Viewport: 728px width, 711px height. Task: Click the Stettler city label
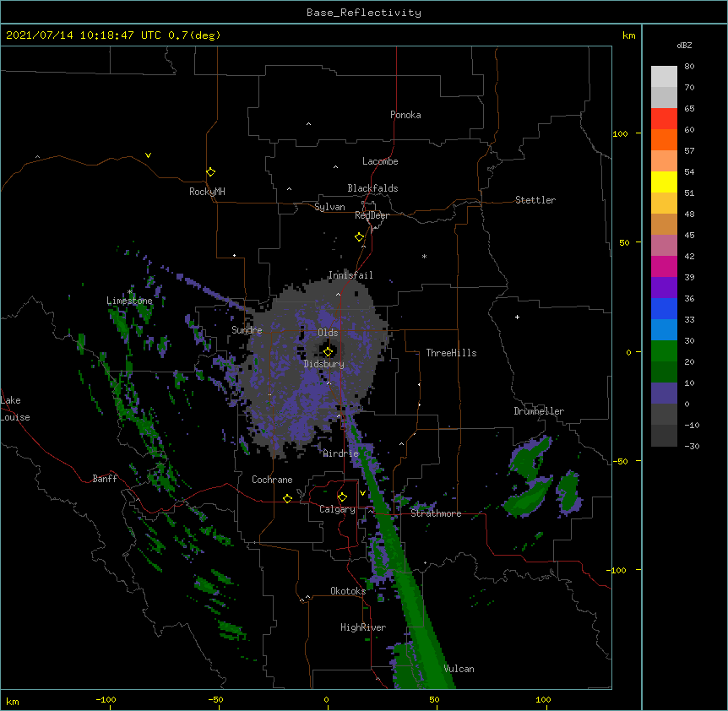(535, 200)
